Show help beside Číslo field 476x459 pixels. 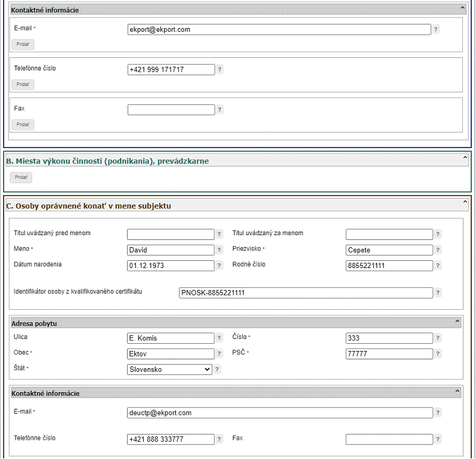pyautogui.click(x=437, y=338)
